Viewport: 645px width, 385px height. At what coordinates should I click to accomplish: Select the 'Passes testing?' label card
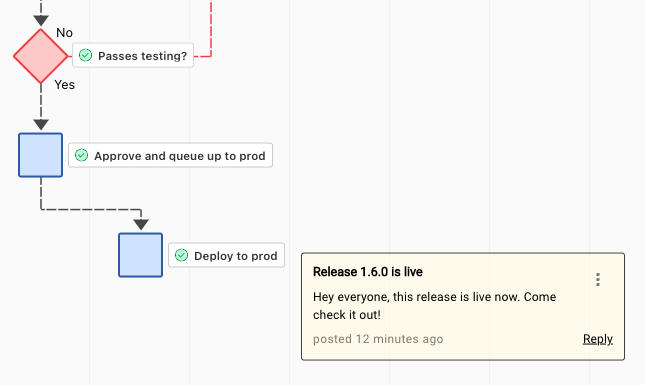pos(133,55)
